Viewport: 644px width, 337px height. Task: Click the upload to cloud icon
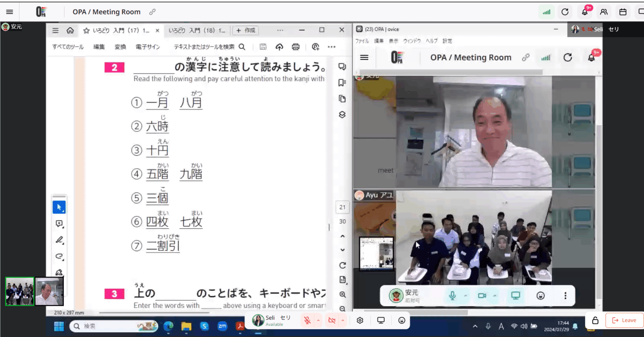coord(279,47)
